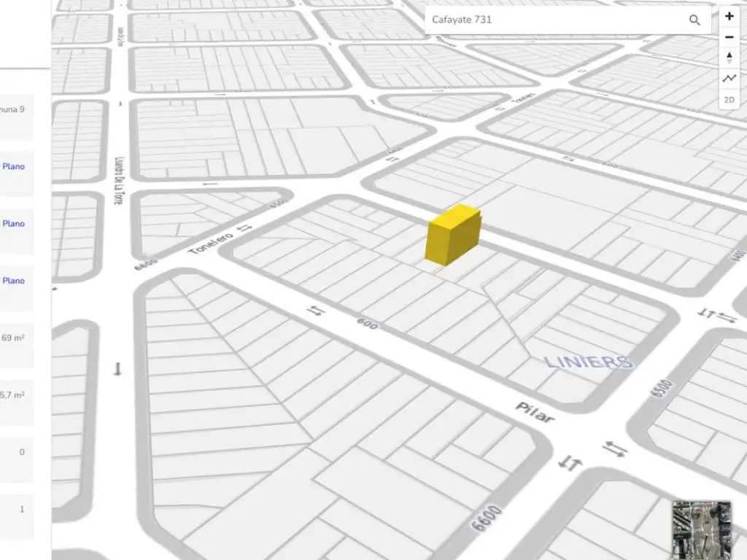The image size is (747, 560).
Task: Open the line measurement tool icon
Action: [x=729, y=79]
